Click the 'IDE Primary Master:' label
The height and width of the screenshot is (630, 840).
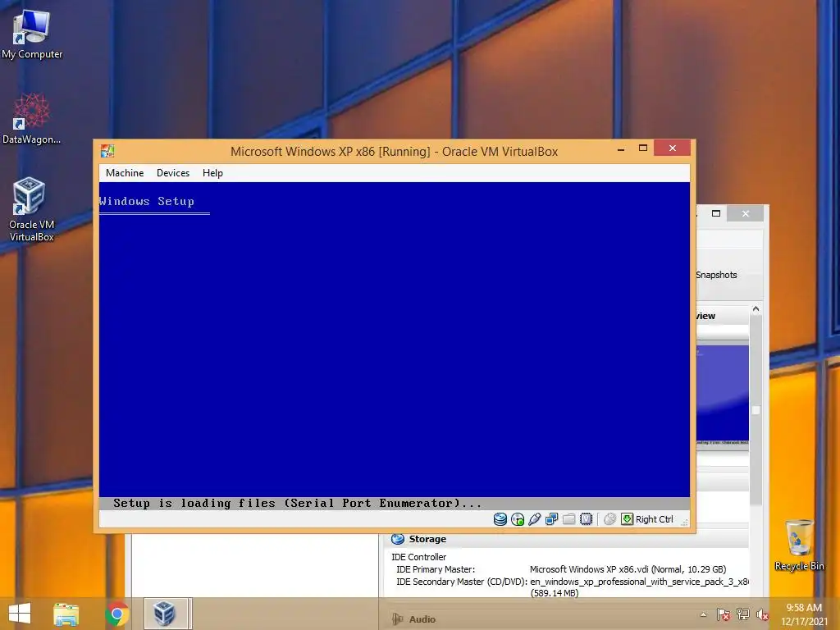click(x=436, y=569)
